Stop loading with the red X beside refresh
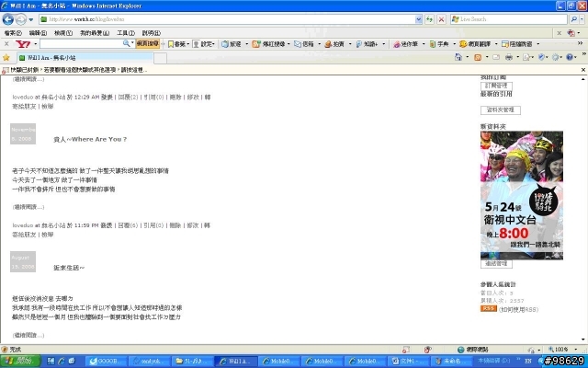588x368 pixels. pyautogui.click(x=442, y=19)
